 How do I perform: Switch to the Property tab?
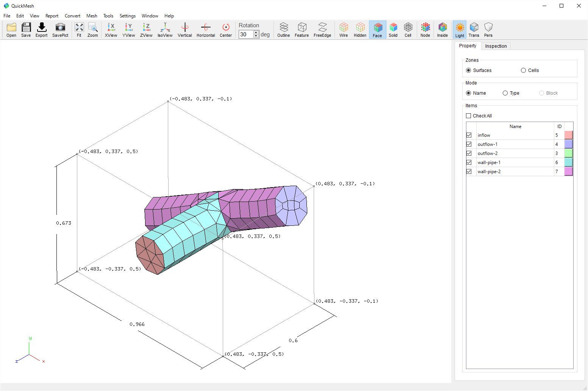click(x=468, y=46)
